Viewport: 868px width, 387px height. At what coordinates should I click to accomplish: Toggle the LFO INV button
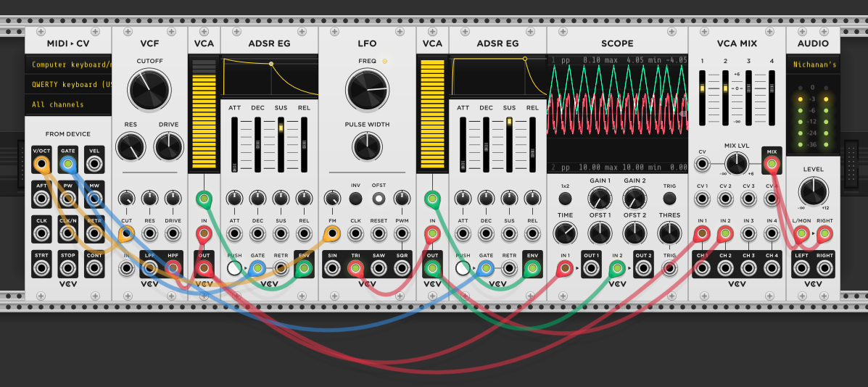(x=355, y=199)
